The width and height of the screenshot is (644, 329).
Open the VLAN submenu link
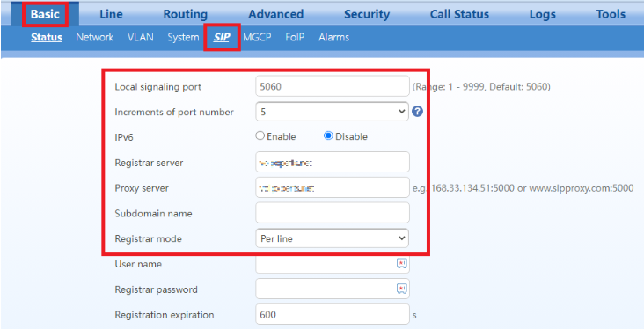point(141,37)
